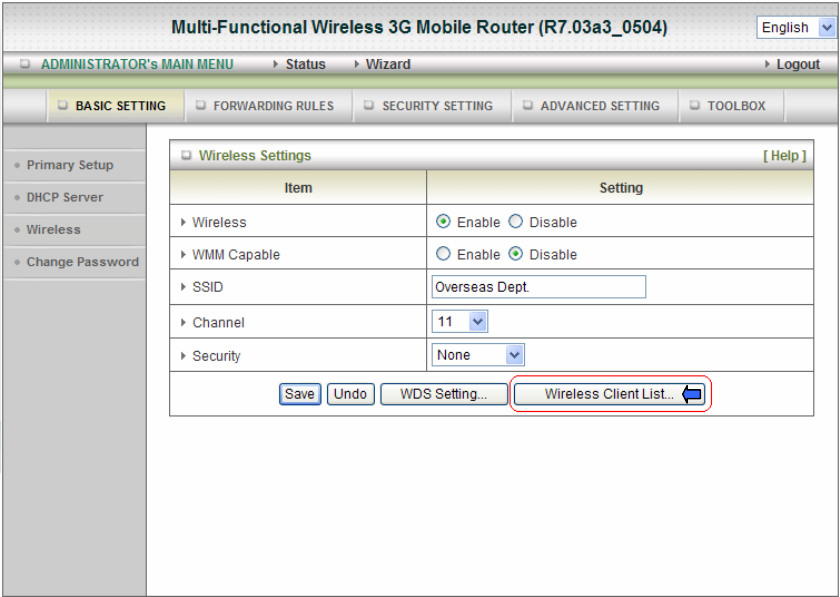Click the icon beside ADMINISTRATOR's MAIN MENU

click(25, 64)
